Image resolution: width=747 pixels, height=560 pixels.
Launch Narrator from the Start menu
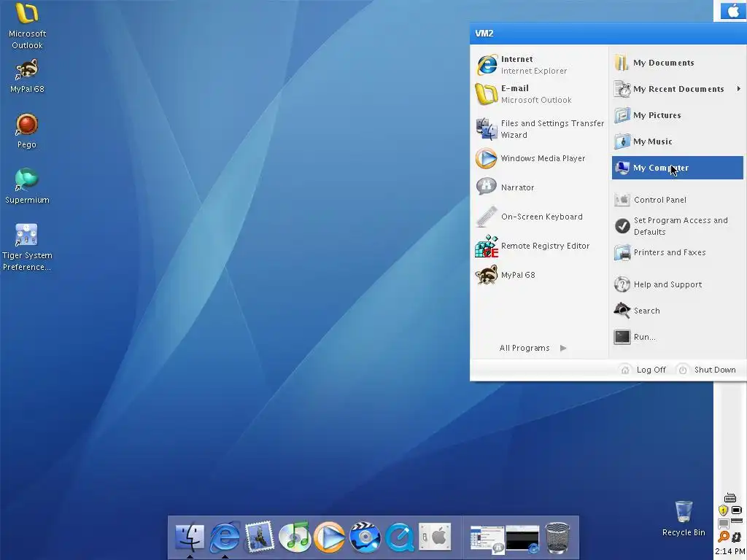(x=539, y=187)
